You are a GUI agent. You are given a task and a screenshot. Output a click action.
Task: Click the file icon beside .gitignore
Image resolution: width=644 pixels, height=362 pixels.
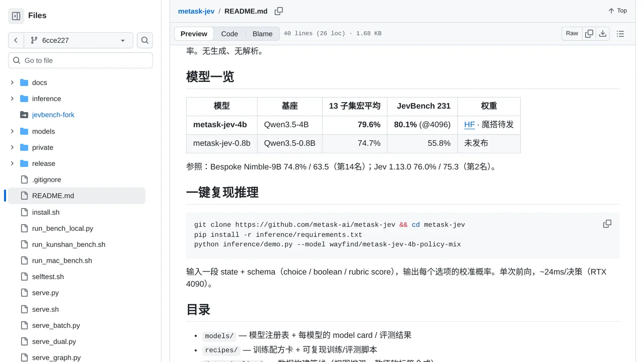click(24, 179)
